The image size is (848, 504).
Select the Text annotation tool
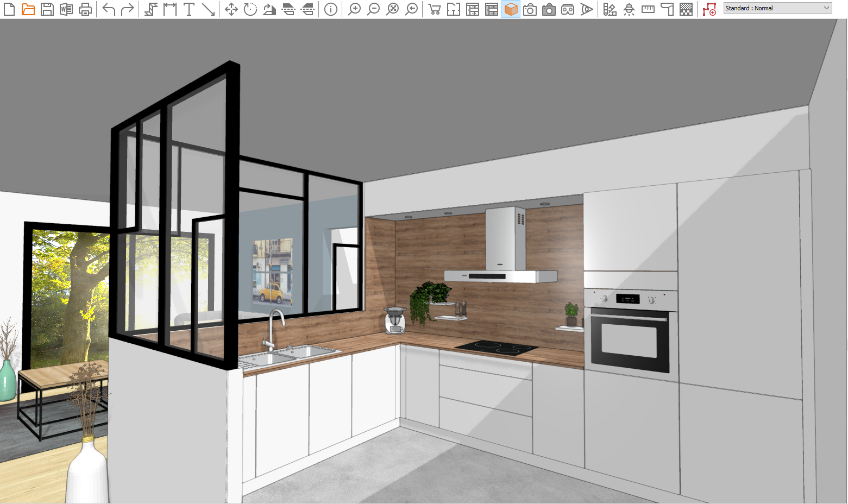pyautogui.click(x=189, y=9)
